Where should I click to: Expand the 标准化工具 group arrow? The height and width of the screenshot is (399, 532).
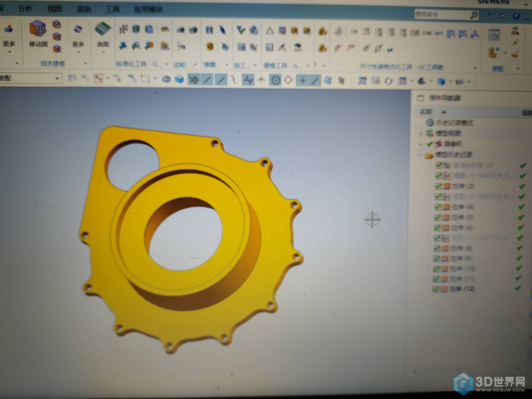click(167, 64)
